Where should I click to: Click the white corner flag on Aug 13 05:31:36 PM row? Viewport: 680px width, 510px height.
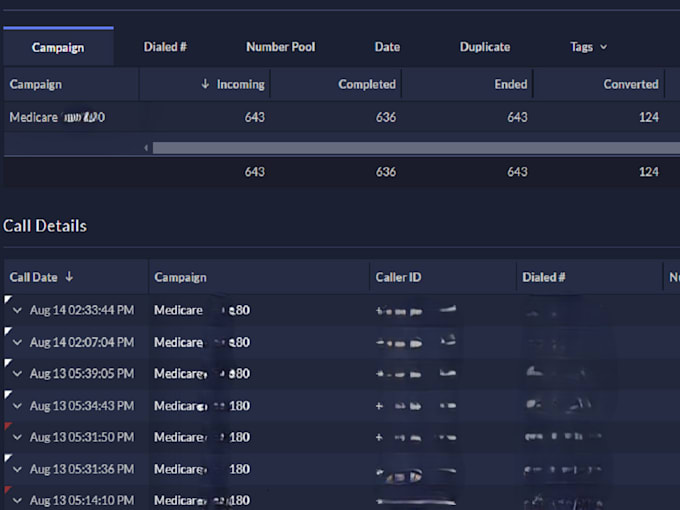click(7, 458)
